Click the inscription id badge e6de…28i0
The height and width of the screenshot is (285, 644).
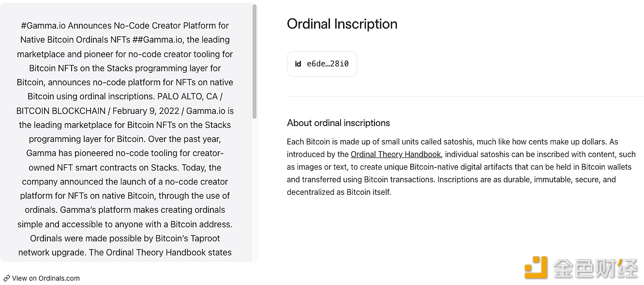pos(322,64)
